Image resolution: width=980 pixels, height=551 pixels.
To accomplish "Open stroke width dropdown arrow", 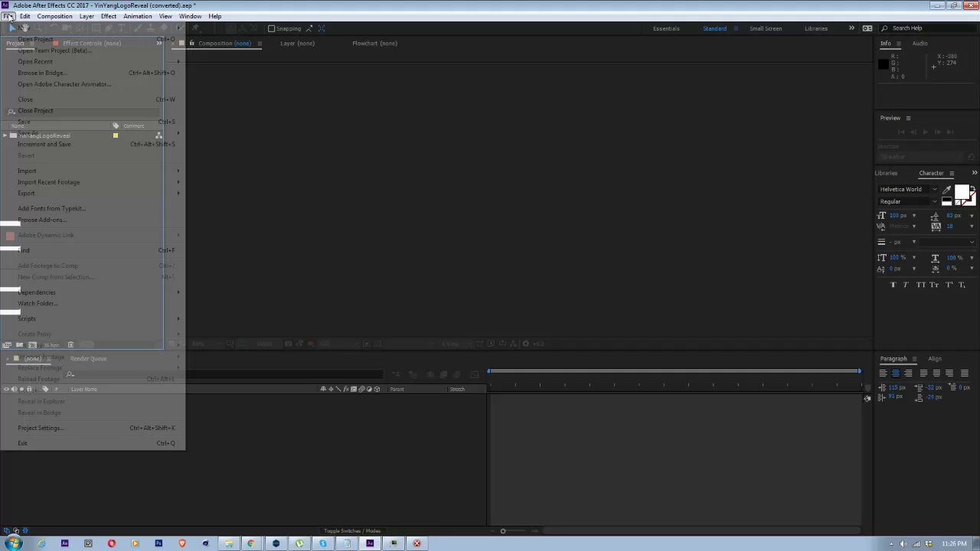I will tap(913, 242).
